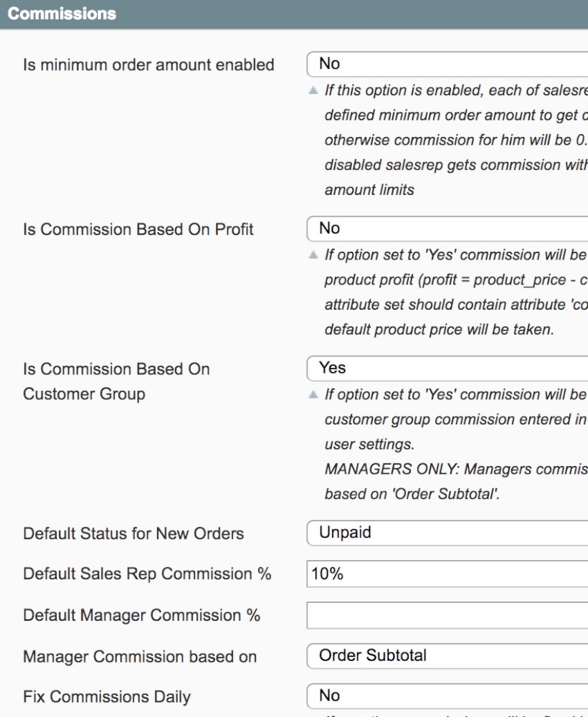Screen dimensions: 588x717
Task: Click the 'Is minimum order amount enabled' label
Action: pyautogui.click(x=148, y=65)
